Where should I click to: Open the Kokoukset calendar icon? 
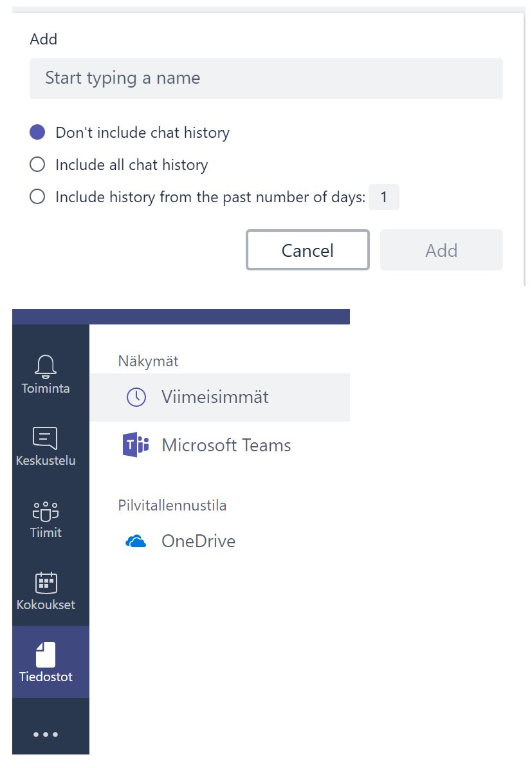45,583
